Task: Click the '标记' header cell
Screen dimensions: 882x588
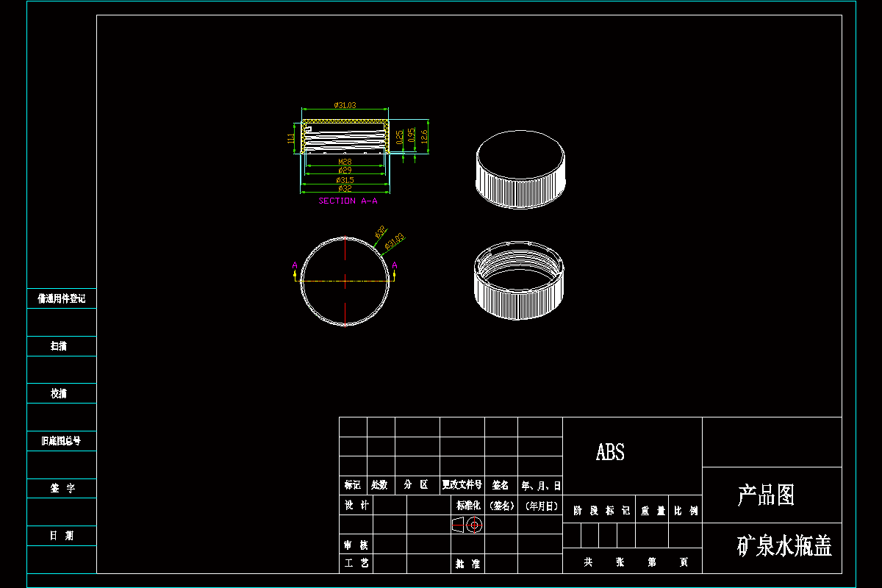Action: coord(353,485)
